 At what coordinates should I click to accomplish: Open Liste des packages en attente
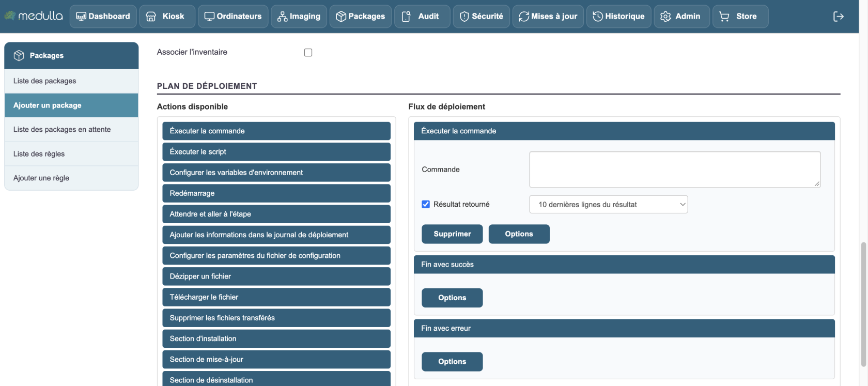[x=71, y=130]
